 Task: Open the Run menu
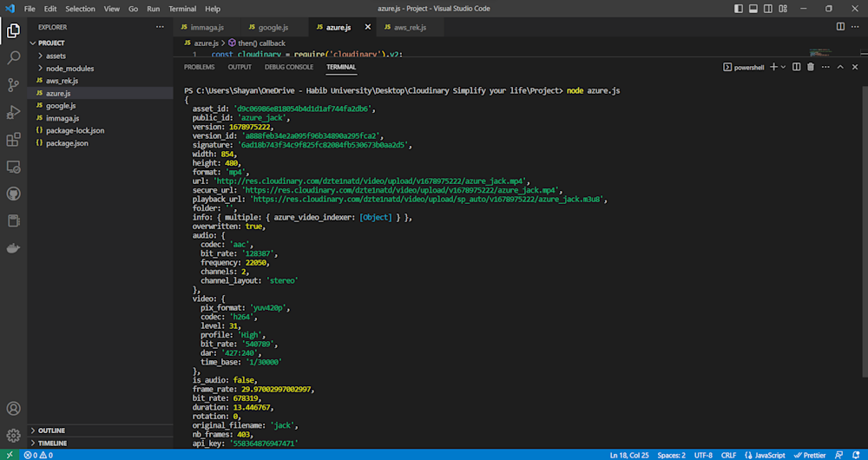pos(154,9)
